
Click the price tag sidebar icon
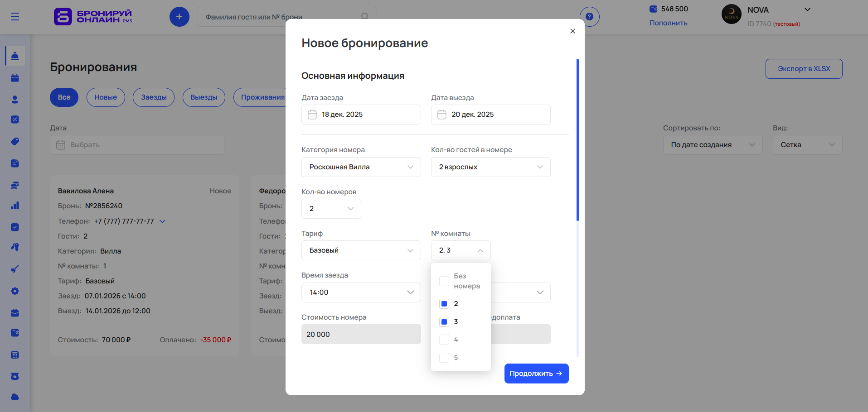tap(15, 142)
